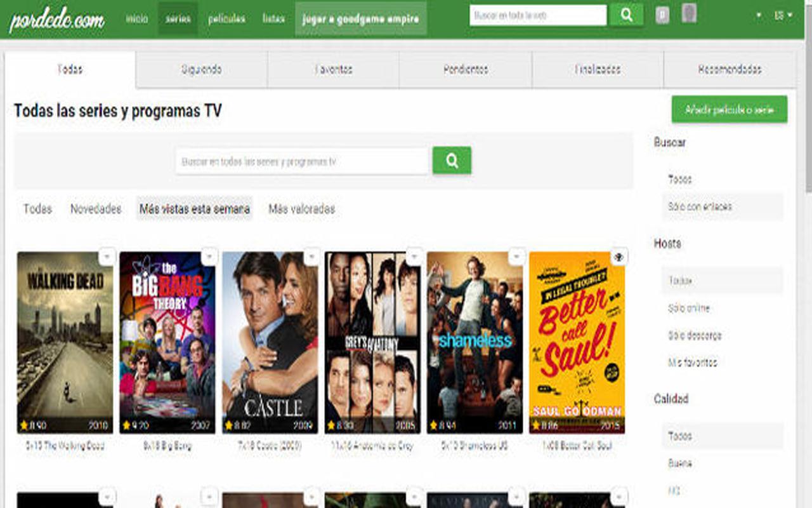The width and height of the screenshot is (812, 508).
Task: Focus the Buscar en toda la web field
Action: click(538, 15)
